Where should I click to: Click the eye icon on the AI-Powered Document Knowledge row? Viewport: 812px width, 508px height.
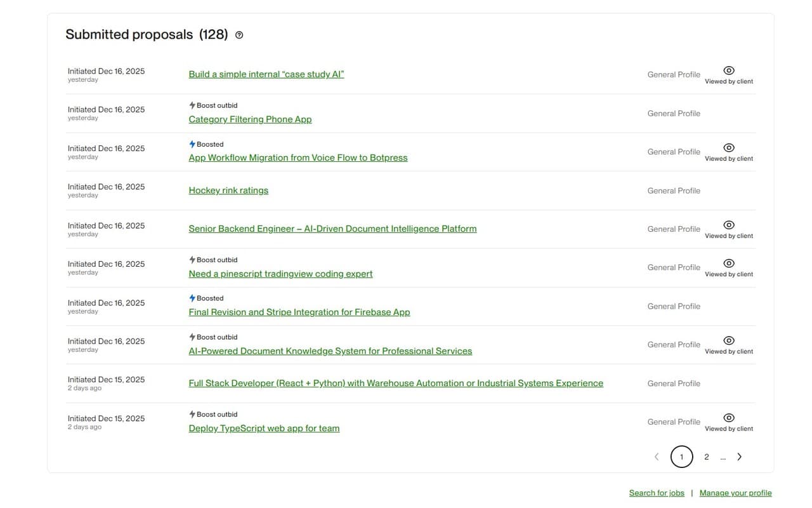pyautogui.click(x=728, y=340)
